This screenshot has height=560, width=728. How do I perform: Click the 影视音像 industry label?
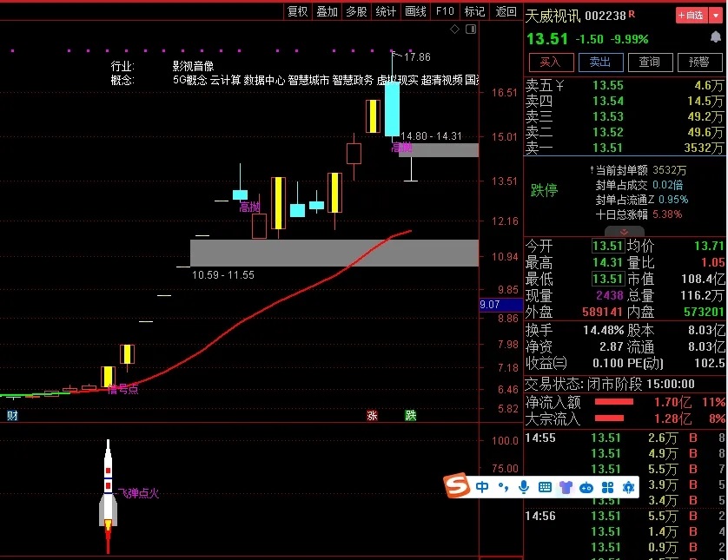193,66
